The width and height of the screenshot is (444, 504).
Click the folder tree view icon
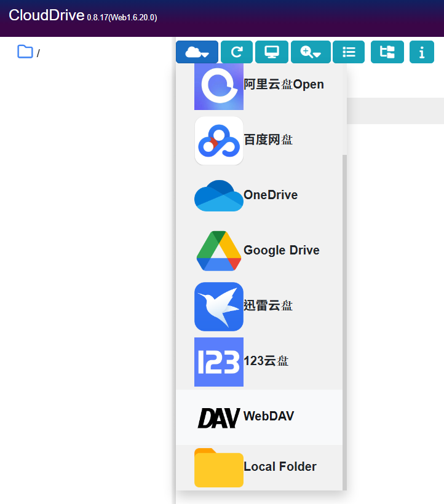coord(387,52)
